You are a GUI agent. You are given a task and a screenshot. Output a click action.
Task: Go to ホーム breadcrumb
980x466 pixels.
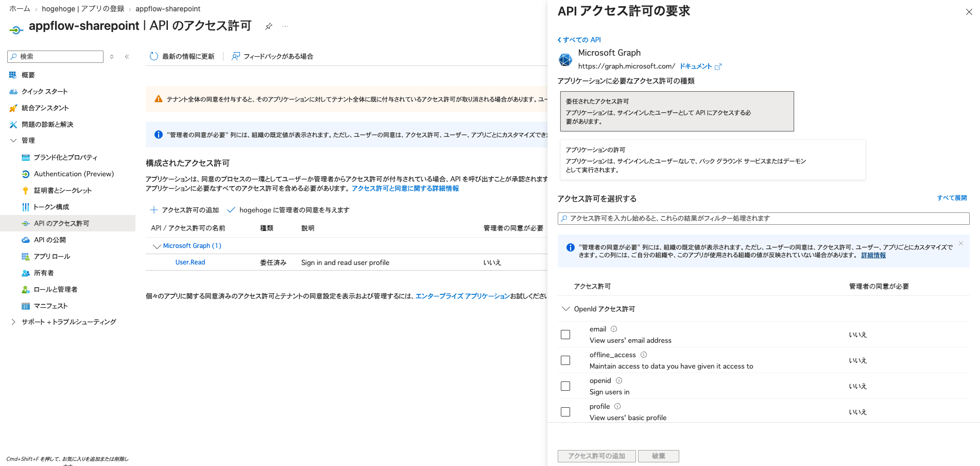point(20,9)
